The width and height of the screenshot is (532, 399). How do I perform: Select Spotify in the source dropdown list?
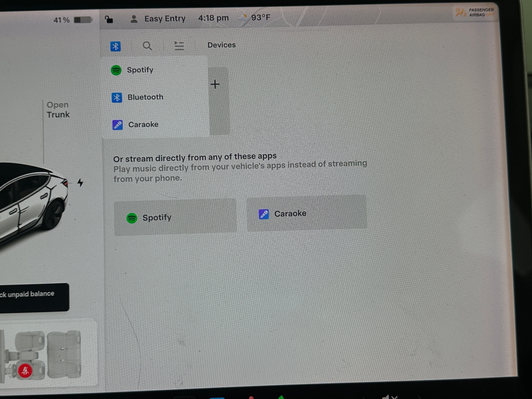pyautogui.click(x=155, y=70)
